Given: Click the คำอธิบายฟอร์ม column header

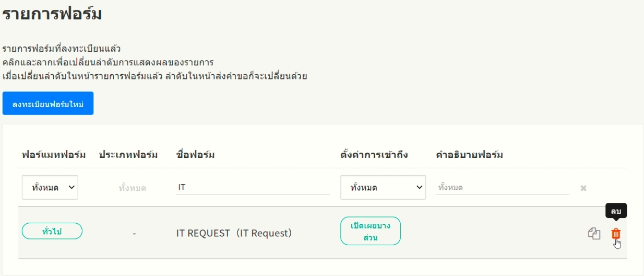Looking at the screenshot, I should point(469,155).
